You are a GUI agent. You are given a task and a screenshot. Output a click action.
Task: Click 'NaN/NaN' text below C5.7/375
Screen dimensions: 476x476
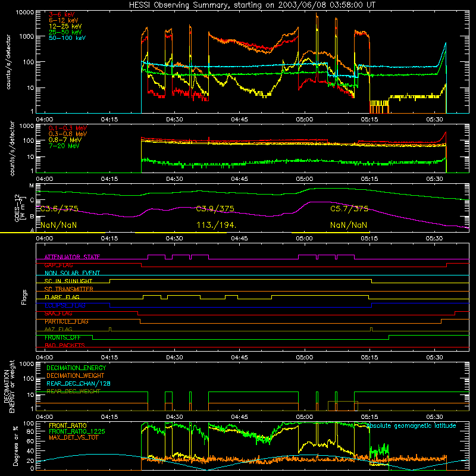coord(349,226)
